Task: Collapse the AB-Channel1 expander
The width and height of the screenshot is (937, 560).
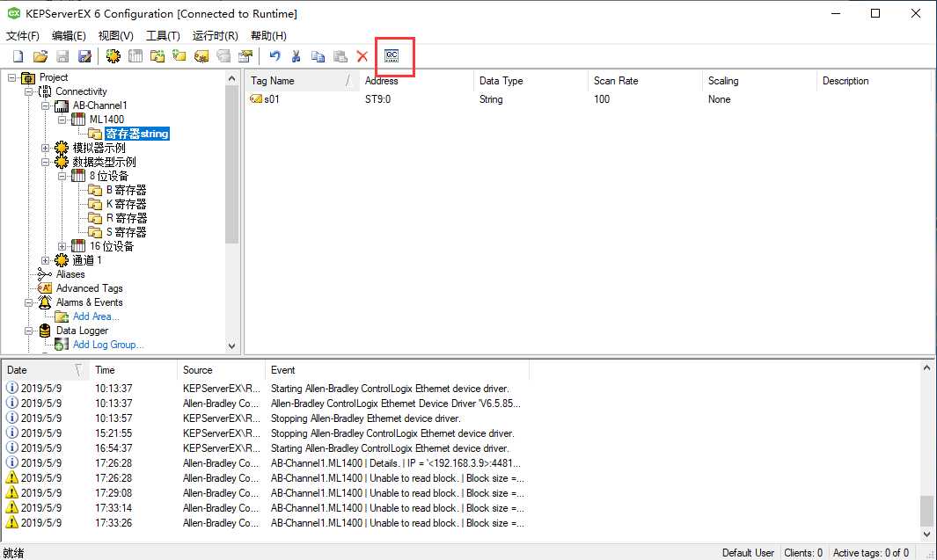Action: 45,105
